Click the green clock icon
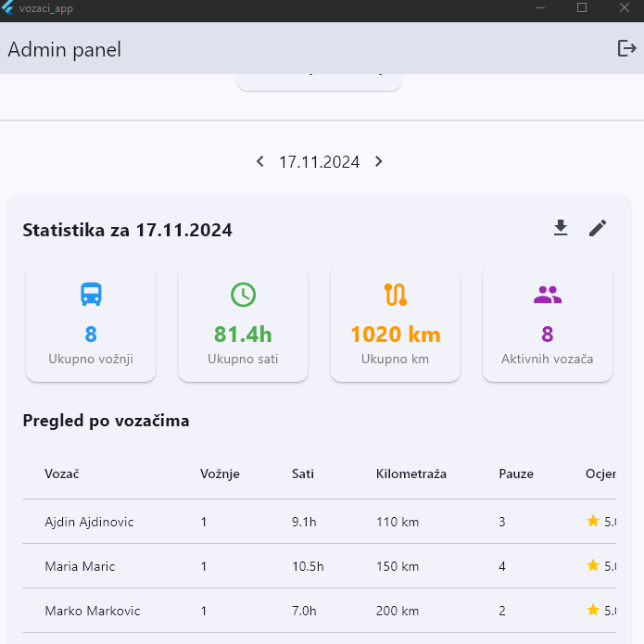This screenshot has width=644, height=644. [x=243, y=295]
